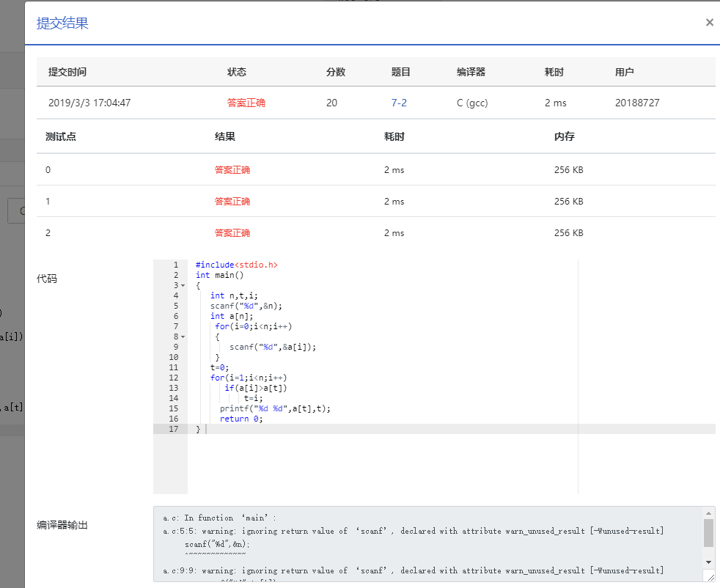Click the compiler output resize handle
Viewport: 720px width, 588px height.
pos(710,578)
